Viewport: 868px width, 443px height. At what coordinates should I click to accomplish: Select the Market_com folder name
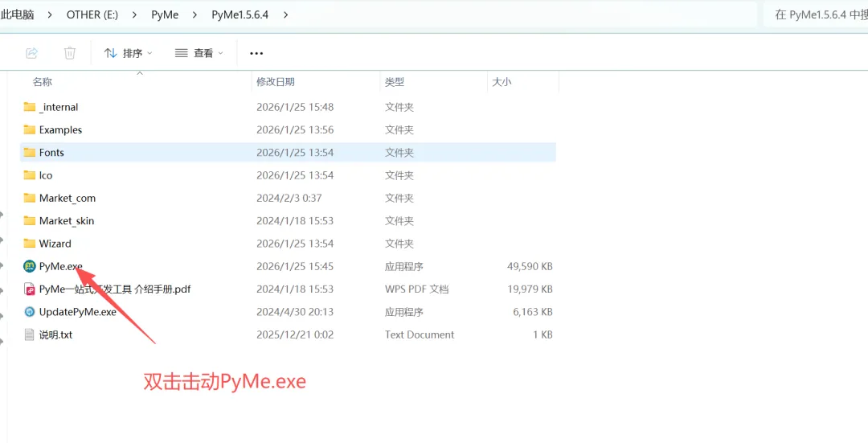click(67, 198)
